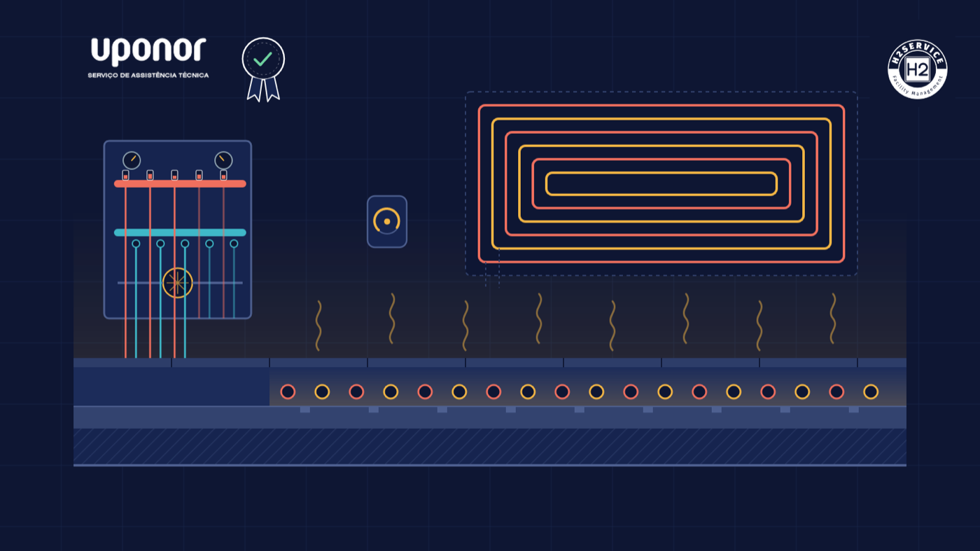Select the red supply manifold bar

pos(180,184)
